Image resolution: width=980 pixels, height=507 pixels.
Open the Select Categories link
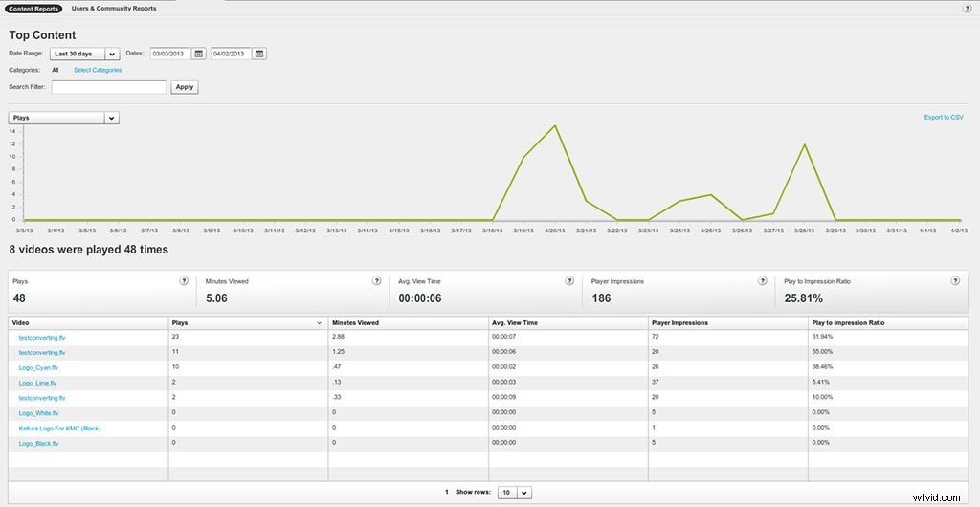coord(98,70)
